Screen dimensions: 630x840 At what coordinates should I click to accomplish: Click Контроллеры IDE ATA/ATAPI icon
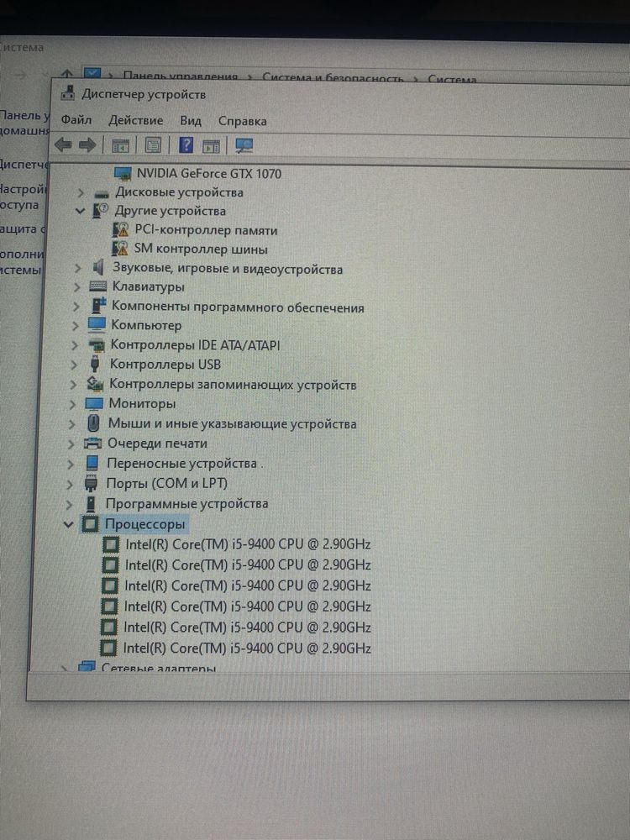coord(96,344)
